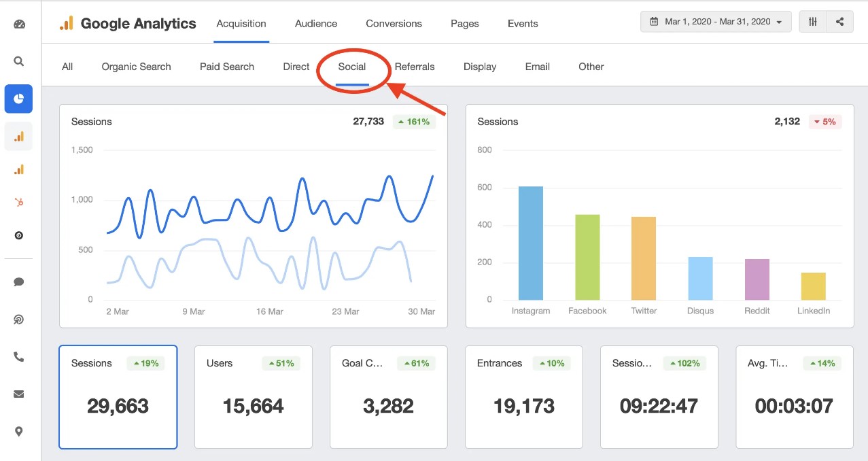The height and width of the screenshot is (461, 868).
Task: Select the blue pie chart sidebar icon
Action: click(x=18, y=99)
